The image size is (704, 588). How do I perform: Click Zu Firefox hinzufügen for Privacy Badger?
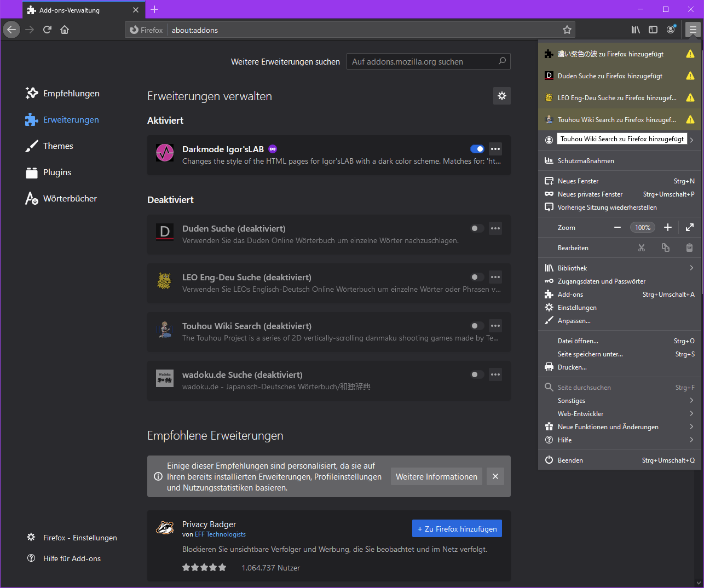457,528
